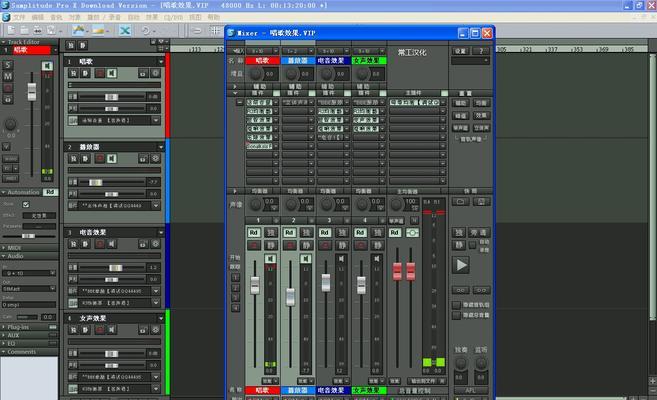657x400 pixels.
Task: Click mixer channel 1 唱歌 red name label
Action: [262, 61]
